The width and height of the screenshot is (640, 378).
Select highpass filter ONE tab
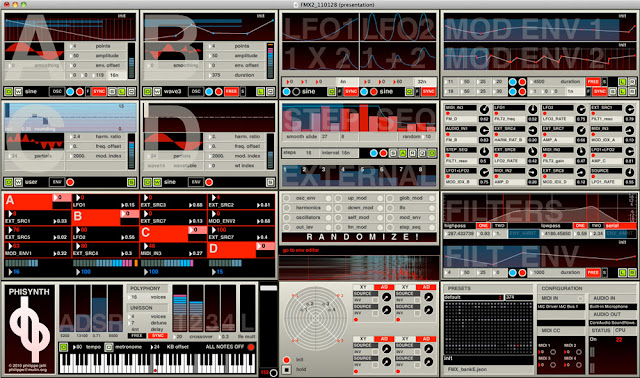click(483, 225)
